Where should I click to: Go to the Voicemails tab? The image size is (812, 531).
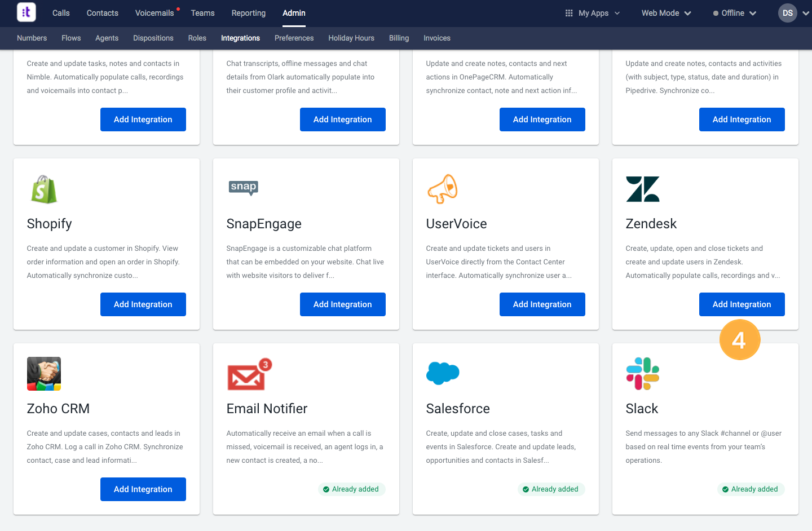[x=155, y=13]
